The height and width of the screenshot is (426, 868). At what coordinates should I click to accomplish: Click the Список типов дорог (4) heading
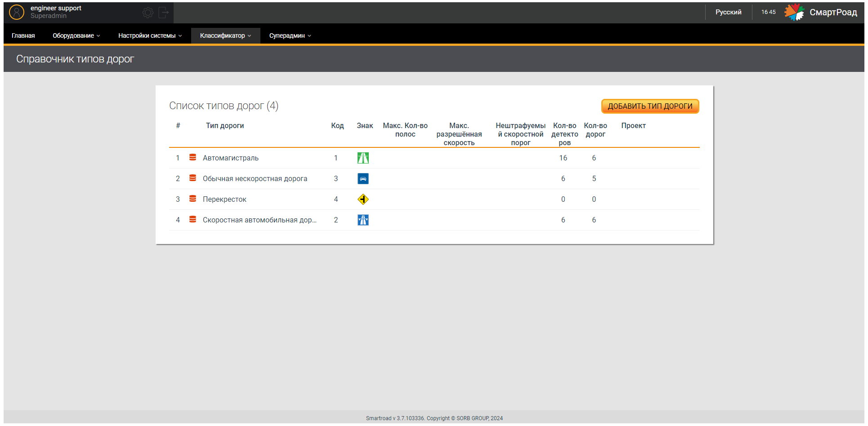pyautogui.click(x=224, y=106)
